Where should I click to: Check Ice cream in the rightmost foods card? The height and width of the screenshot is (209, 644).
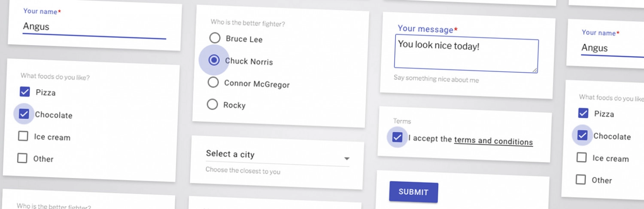(581, 157)
